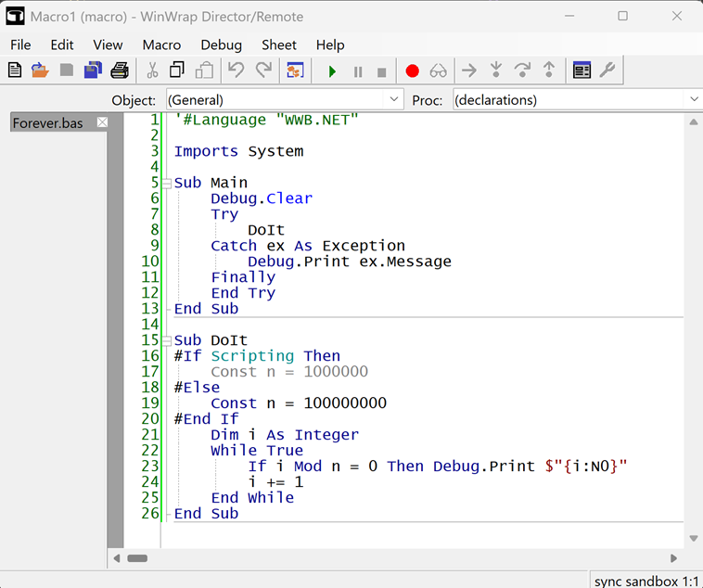This screenshot has height=588, width=703.
Task: Place cursor on 'Imports System' line
Action: [x=238, y=151]
